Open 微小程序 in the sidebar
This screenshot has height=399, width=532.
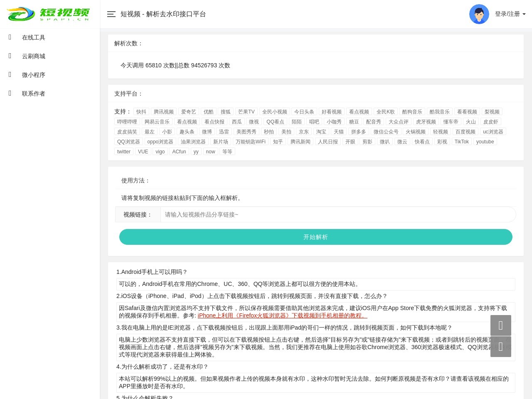[x=33, y=75]
